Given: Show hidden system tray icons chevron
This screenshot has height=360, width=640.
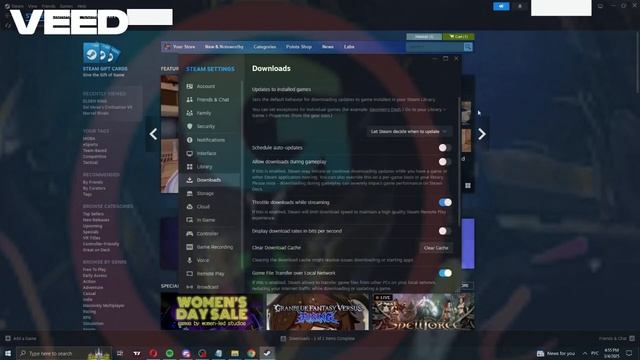Looking at the screenshot, I should point(584,353).
